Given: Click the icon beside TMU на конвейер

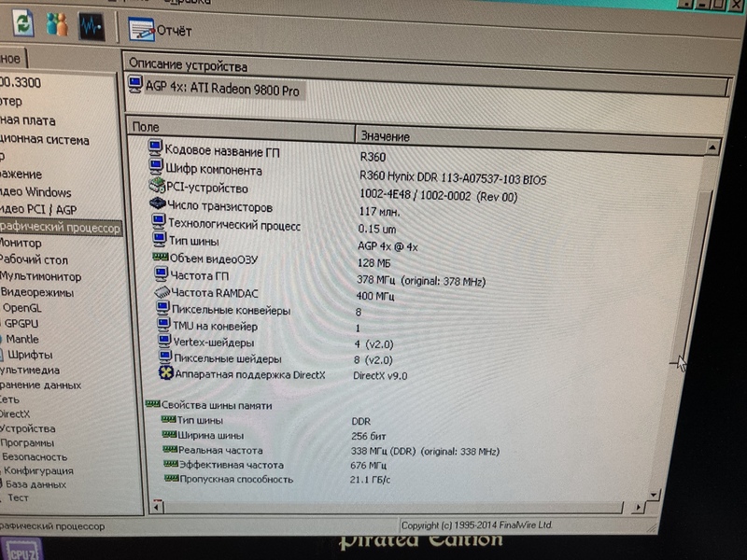Looking at the screenshot, I should [163, 324].
